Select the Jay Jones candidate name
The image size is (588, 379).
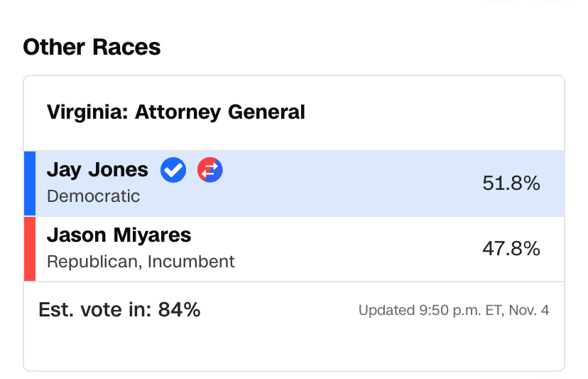click(x=97, y=170)
